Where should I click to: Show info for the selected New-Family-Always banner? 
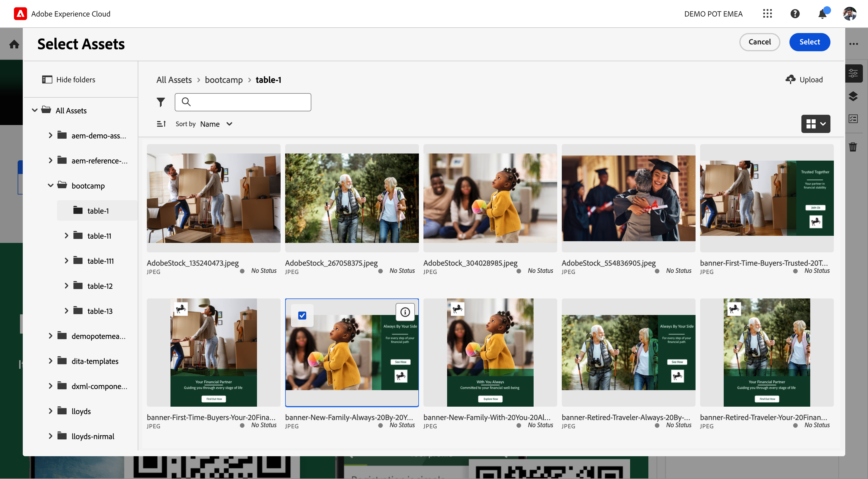pyautogui.click(x=405, y=312)
